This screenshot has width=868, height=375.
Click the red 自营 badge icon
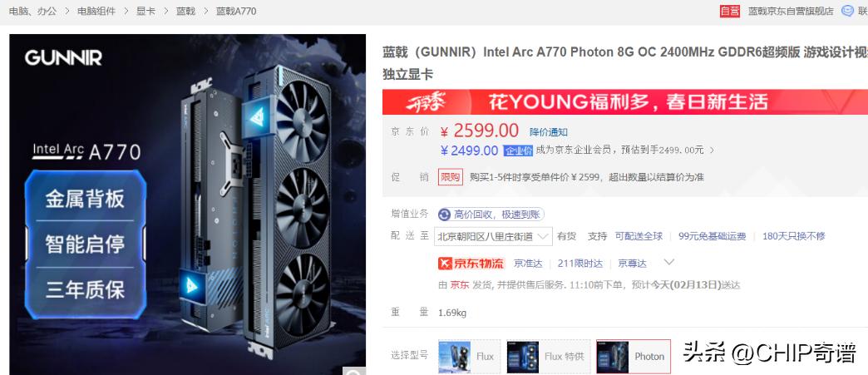tap(730, 11)
